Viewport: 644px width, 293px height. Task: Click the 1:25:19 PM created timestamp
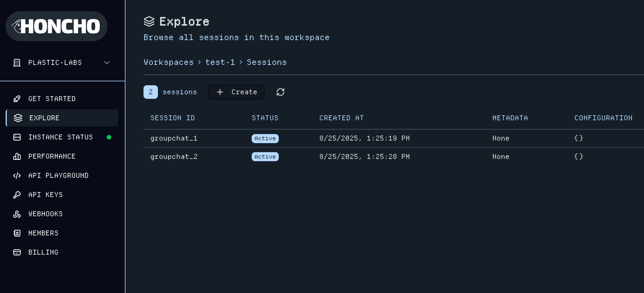(365, 138)
